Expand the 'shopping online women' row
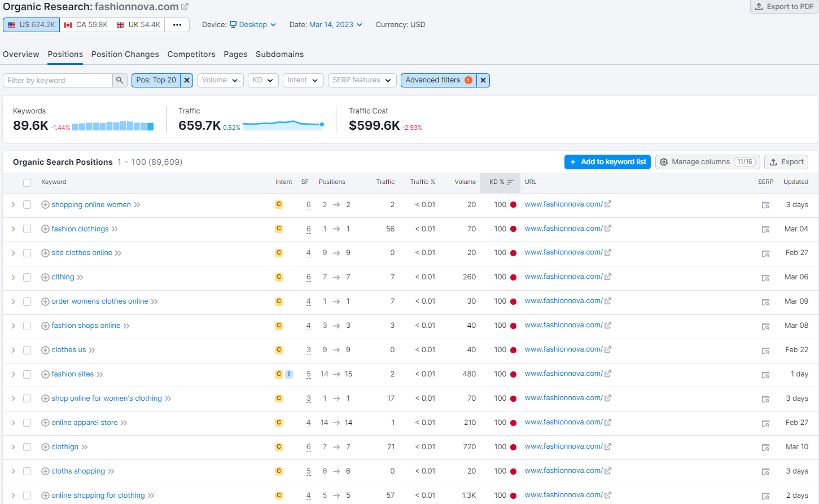The height and width of the screenshot is (504, 819). pos(13,204)
